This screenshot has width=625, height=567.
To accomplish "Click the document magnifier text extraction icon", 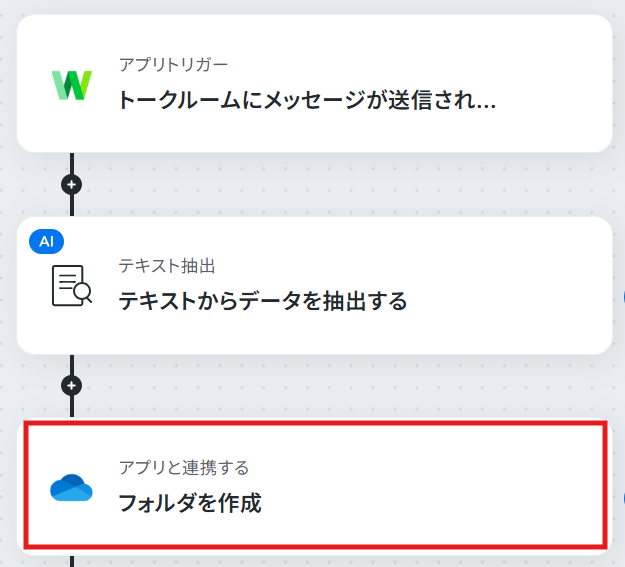I will [72, 285].
